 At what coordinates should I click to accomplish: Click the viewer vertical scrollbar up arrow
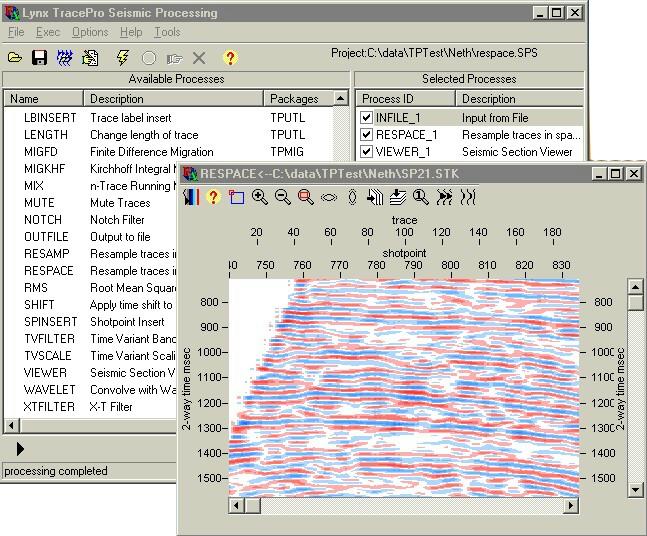(635, 286)
